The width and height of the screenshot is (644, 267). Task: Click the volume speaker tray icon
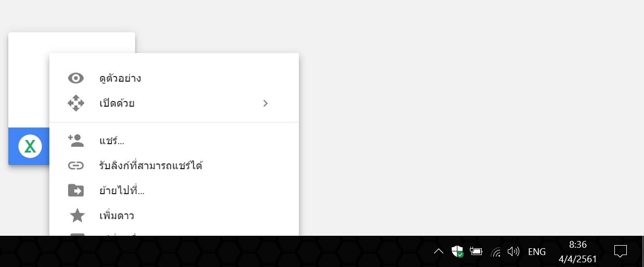point(513,252)
